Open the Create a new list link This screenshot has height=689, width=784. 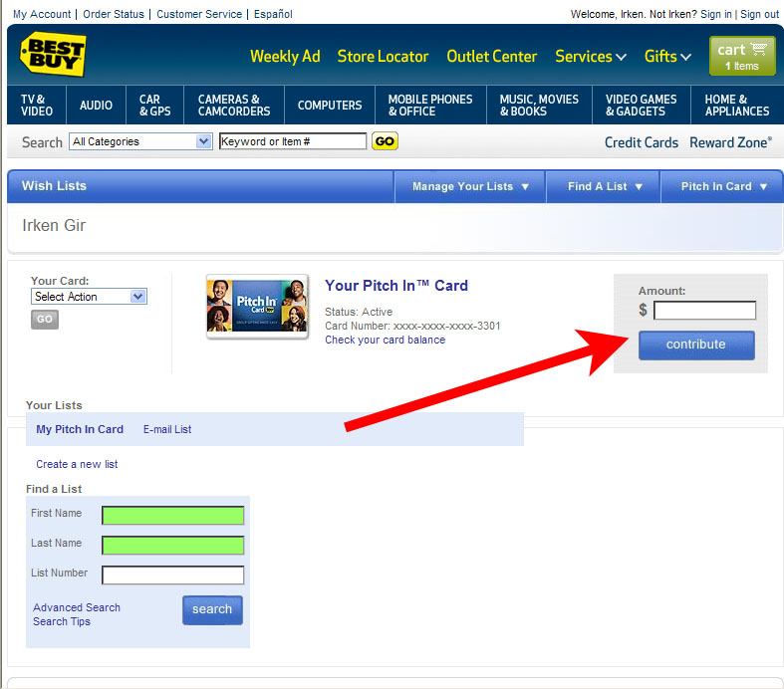(77, 464)
